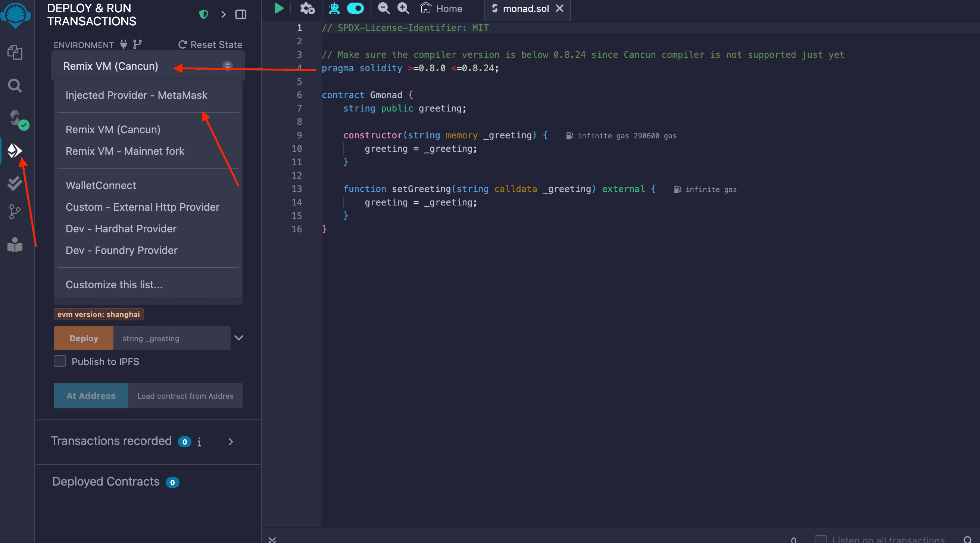Expand the Transactions recorded section
This screenshot has width=980, height=543.
(x=231, y=442)
